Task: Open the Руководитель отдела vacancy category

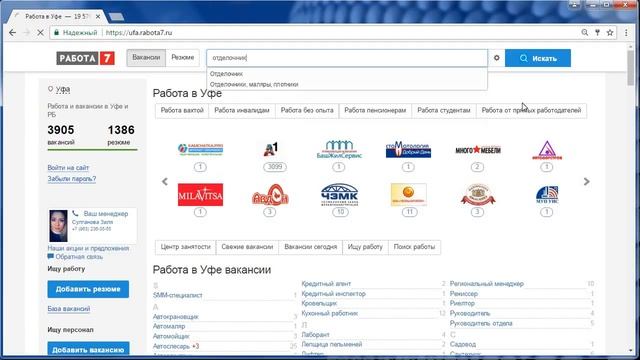Action: 481,323
